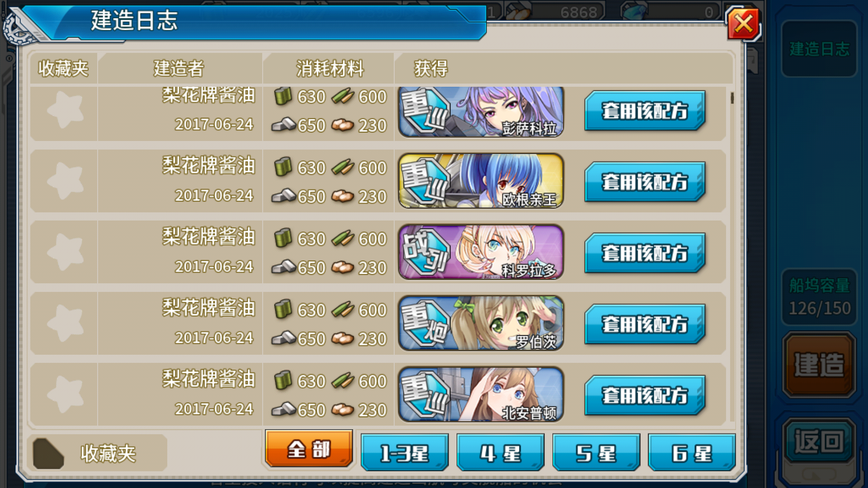Mark 罗伯茨 build entry as favorite
The height and width of the screenshot is (488, 868).
click(x=65, y=324)
